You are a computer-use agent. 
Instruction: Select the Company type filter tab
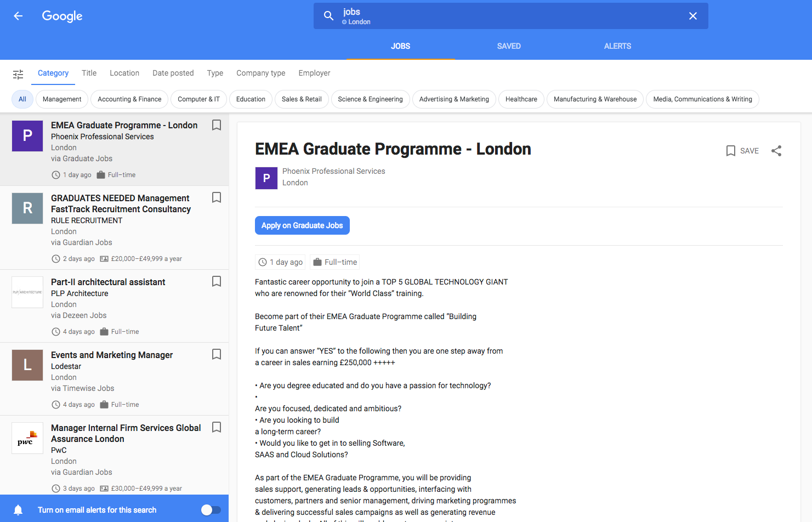tap(261, 73)
